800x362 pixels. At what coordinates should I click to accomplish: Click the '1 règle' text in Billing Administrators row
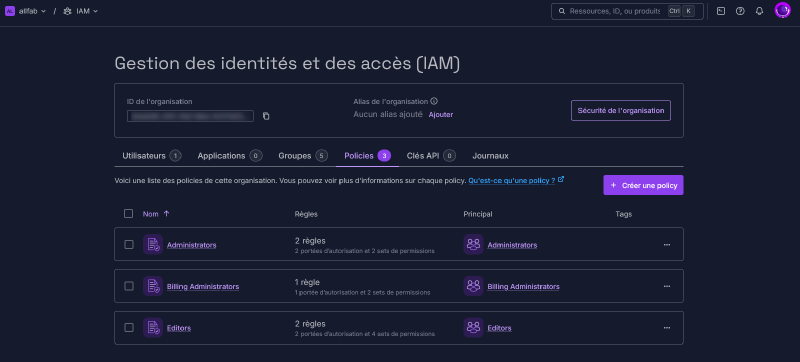click(307, 282)
